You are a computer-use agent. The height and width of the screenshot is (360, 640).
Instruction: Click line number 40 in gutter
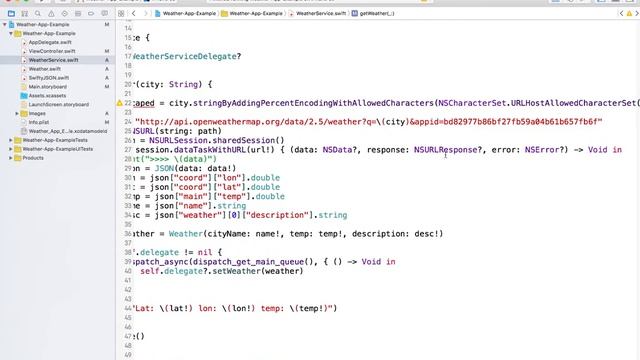128,271
